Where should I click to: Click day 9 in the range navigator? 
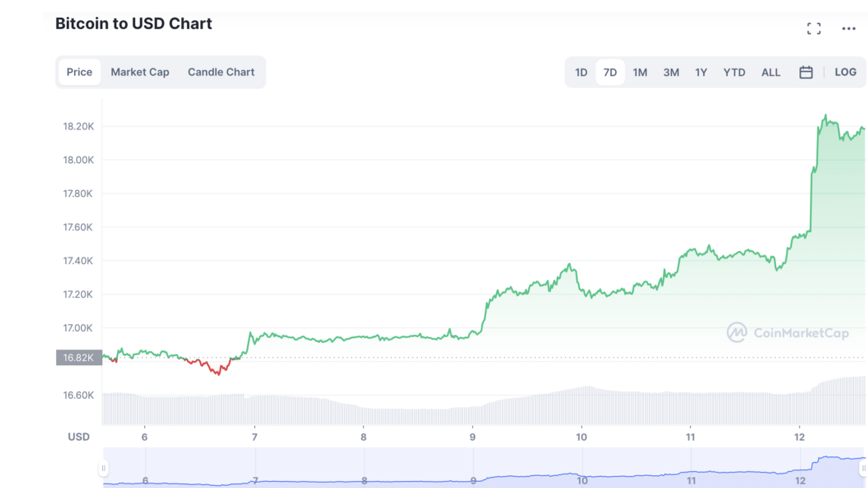click(x=473, y=480)
